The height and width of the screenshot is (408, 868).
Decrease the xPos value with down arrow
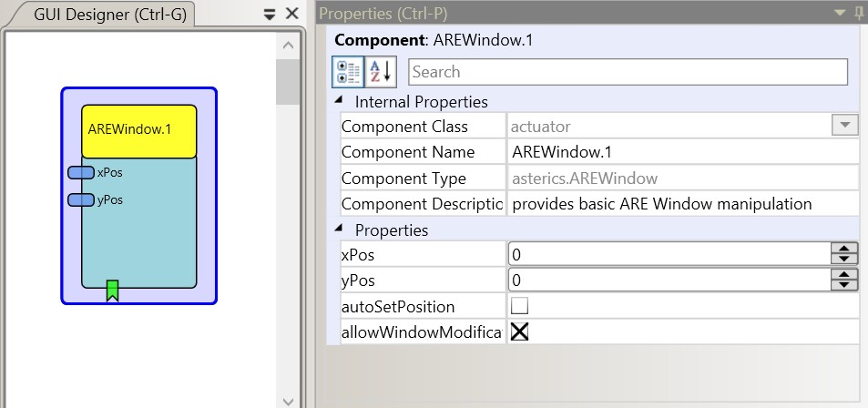844,259
